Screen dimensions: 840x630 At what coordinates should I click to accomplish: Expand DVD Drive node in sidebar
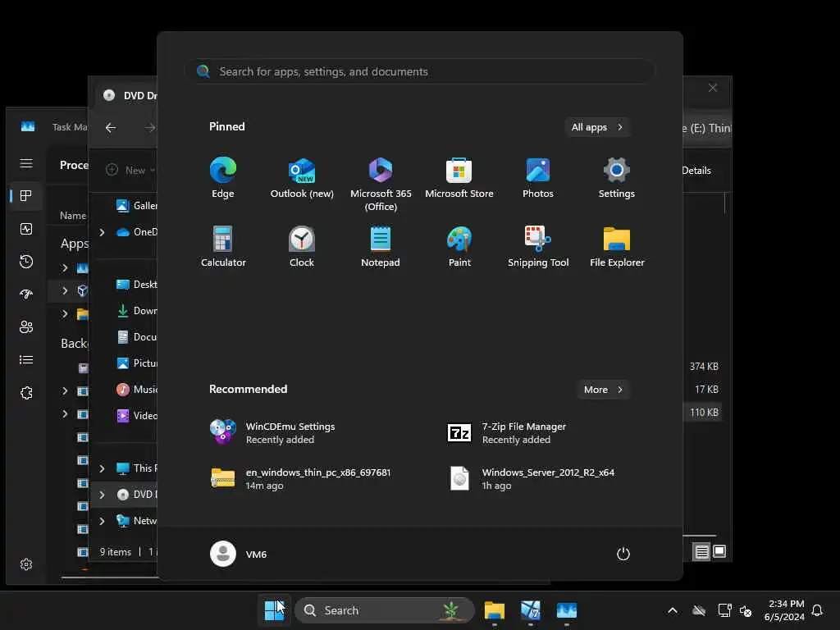point(102,495)
